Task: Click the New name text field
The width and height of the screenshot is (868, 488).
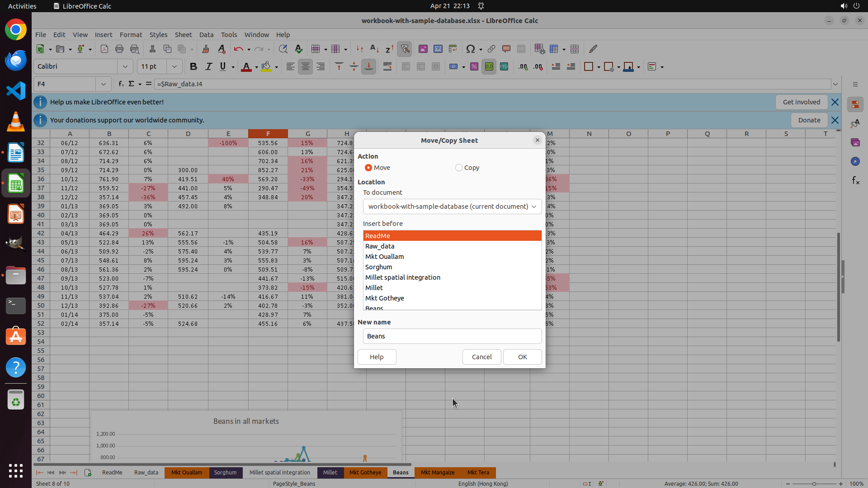Action: (x=452, y=336)
